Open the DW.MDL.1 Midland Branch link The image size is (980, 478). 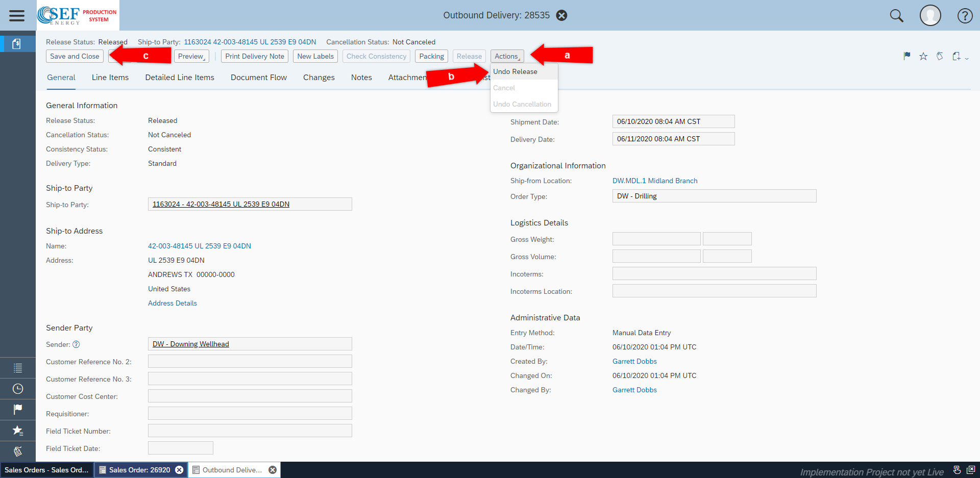655,181
